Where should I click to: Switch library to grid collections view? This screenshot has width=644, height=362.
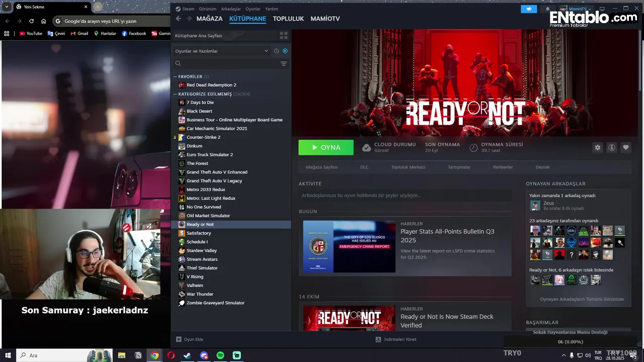(284, 36)
